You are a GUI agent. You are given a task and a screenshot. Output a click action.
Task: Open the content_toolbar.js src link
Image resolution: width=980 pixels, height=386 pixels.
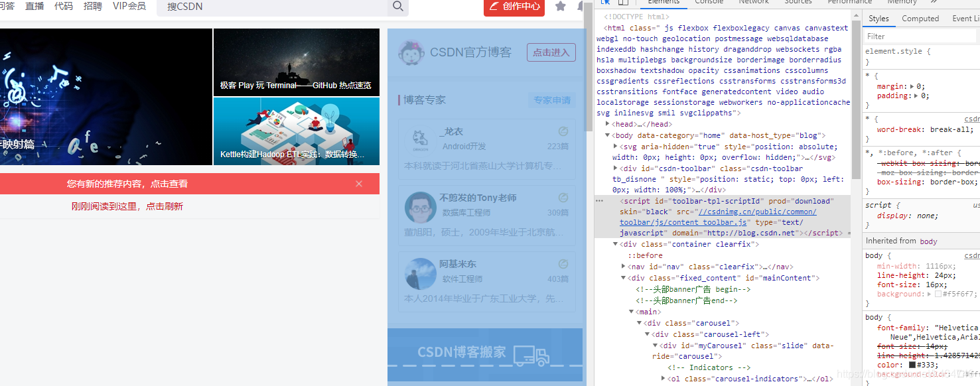pos(718,217)
